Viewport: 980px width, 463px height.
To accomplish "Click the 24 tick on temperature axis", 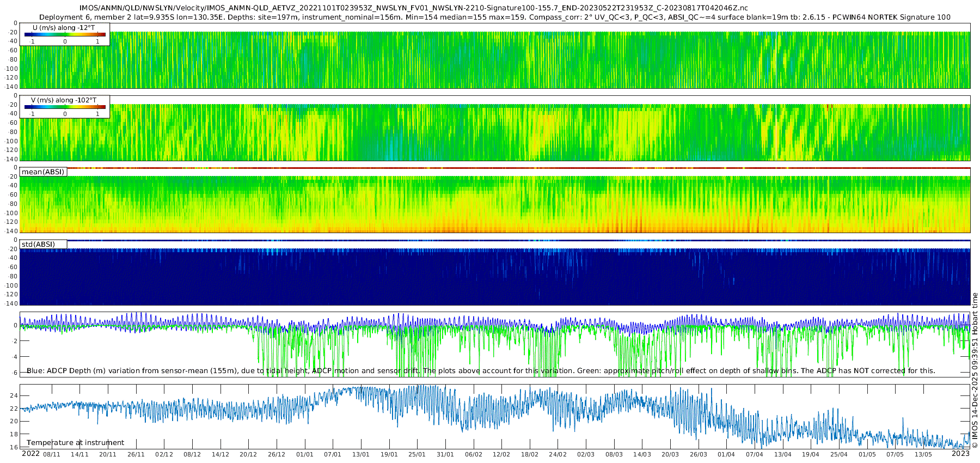I will coord(14,395).
